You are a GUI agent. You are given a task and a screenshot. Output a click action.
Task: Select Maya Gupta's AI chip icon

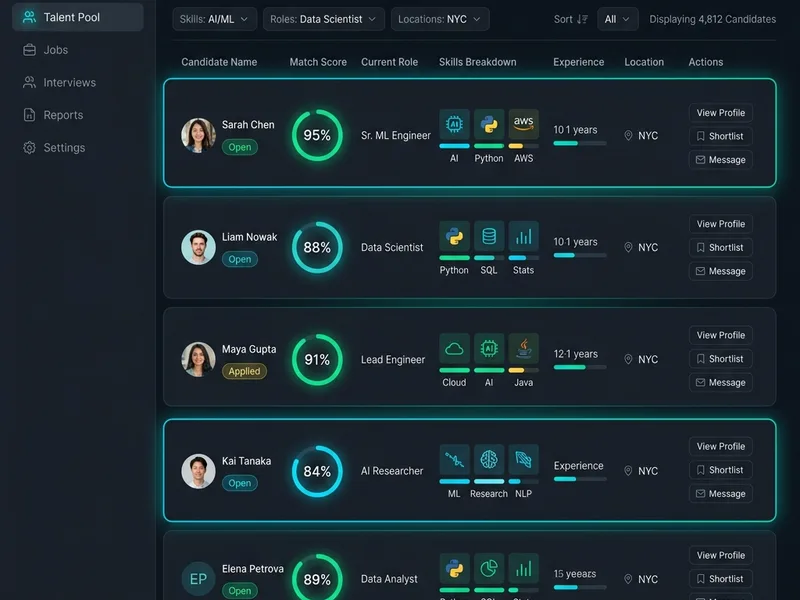(489, 348)
